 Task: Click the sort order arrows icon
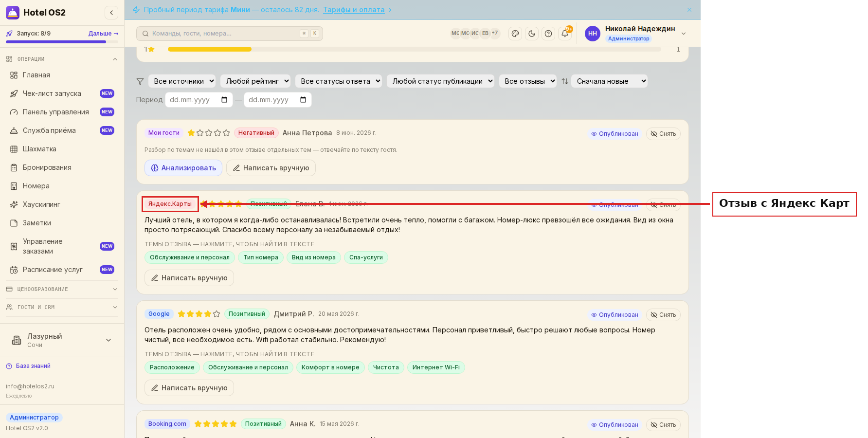tap(564, 81)
